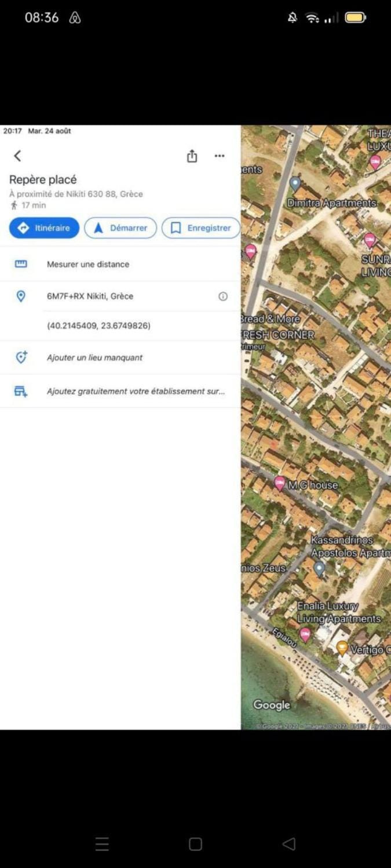This screenshot has height=868, width=391.
Task: Select Ajouter un lieu manquant
Action: pos(94,358)
